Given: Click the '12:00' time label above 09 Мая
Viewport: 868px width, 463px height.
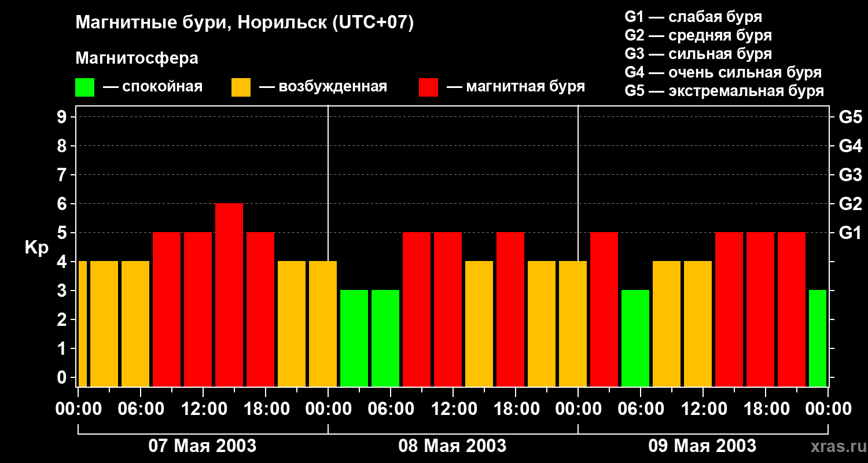Looking at the screenshot, I should pos(704,410).
